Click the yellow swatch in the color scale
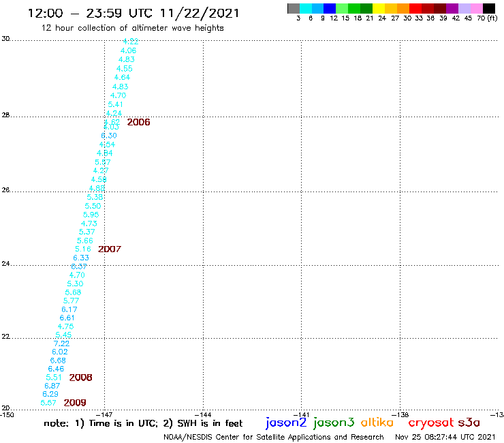The image size is (504, 443). click(x=379, y=8)
